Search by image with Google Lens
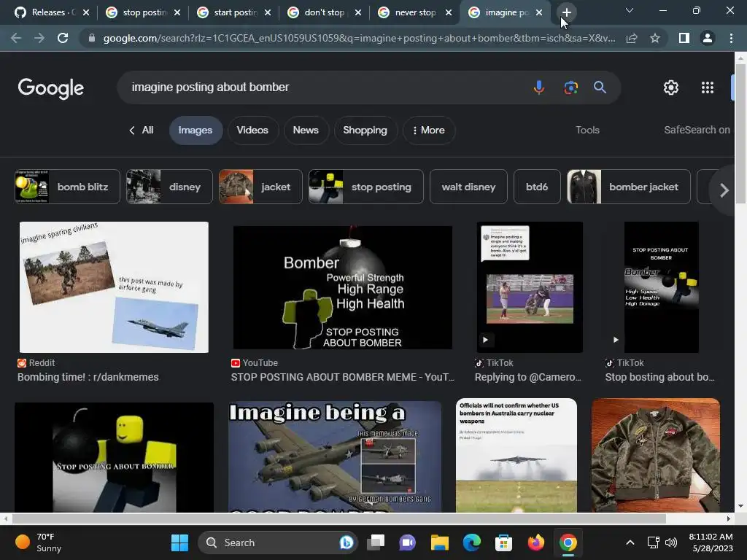 (570, 87)
